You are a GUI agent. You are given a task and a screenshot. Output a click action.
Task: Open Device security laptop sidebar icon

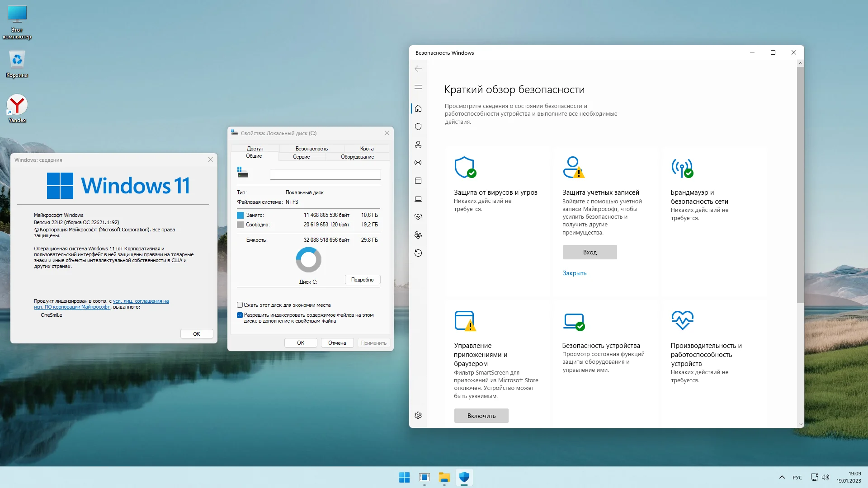point(418,199)
